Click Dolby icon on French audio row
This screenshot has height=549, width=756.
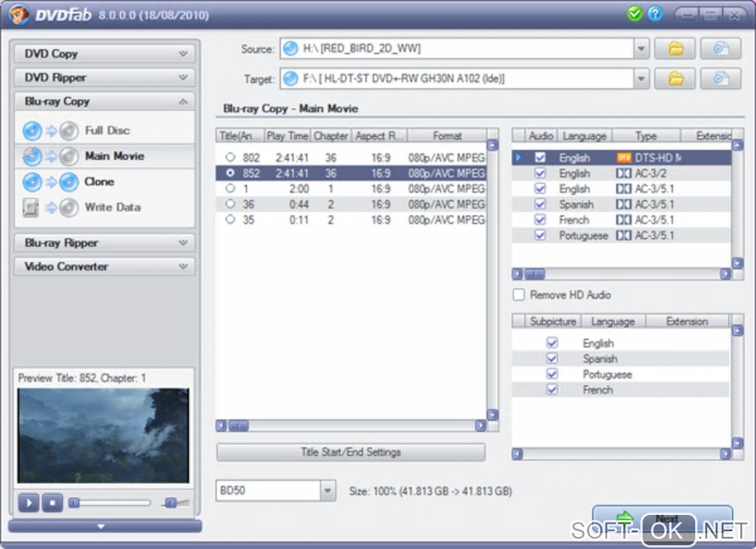click(x=624, y=220)
